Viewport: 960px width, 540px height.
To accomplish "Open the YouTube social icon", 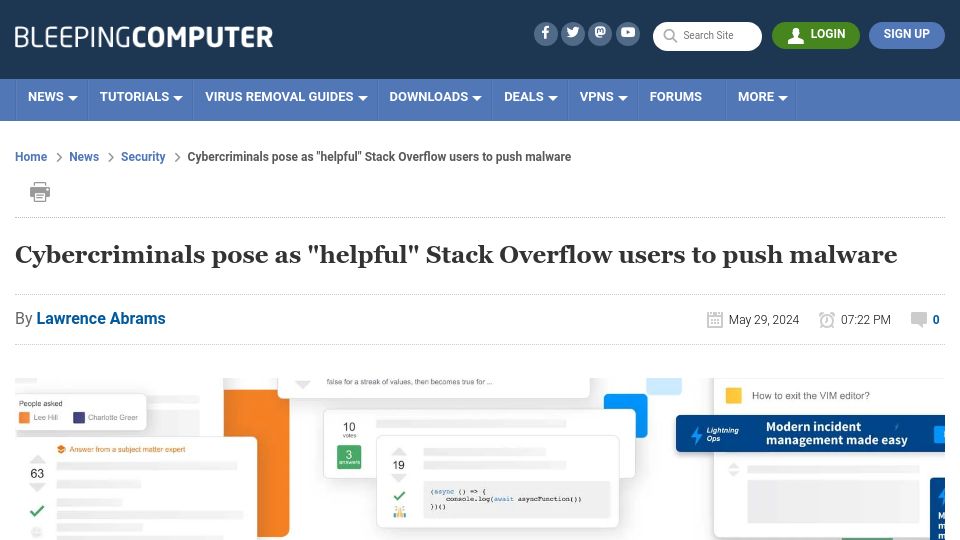I will click(628, 34).
